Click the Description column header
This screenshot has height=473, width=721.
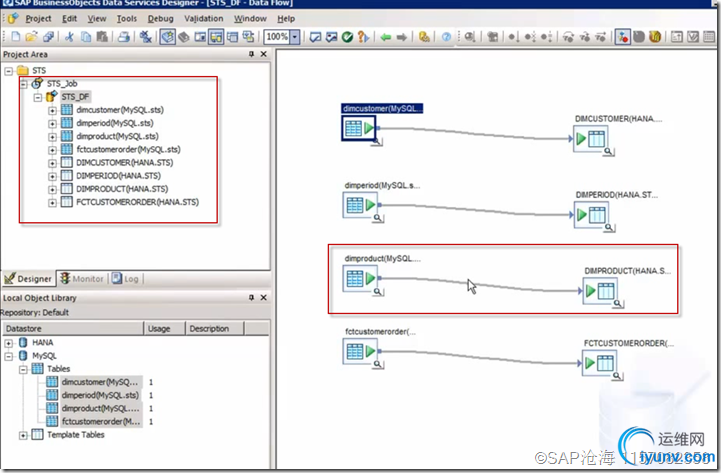pyautogui.click(x=214, y=329)
